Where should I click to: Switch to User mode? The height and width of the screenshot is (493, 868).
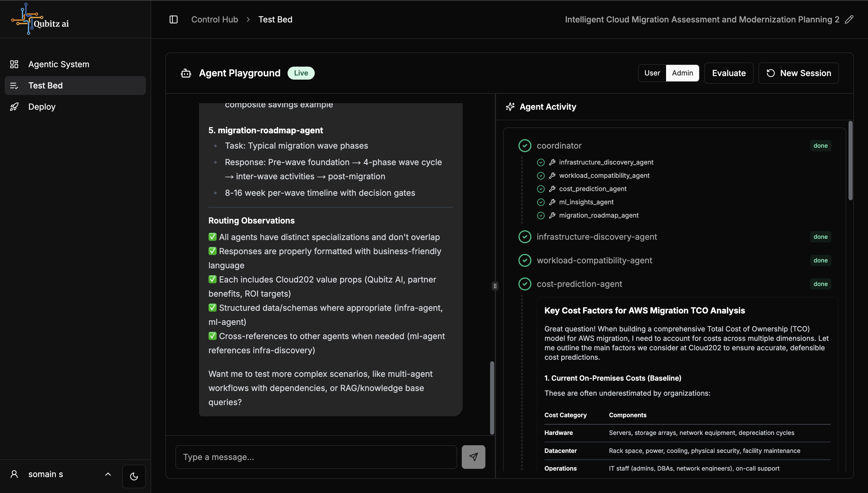click(652, 73)
